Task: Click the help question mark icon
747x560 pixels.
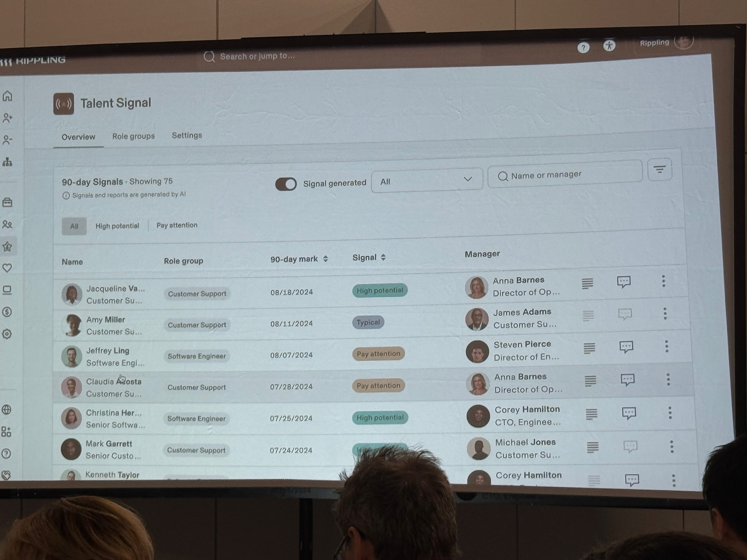Action: pyautogui.click(x=583, y=48)
